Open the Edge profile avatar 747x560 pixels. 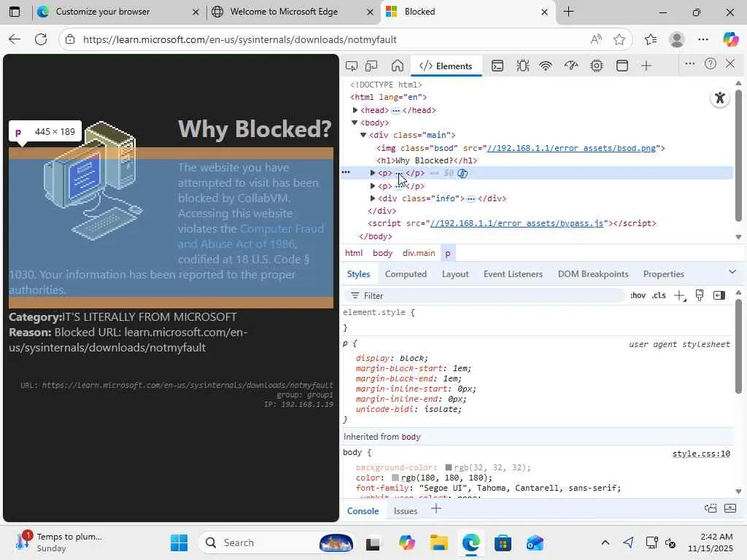coord(677,39)
